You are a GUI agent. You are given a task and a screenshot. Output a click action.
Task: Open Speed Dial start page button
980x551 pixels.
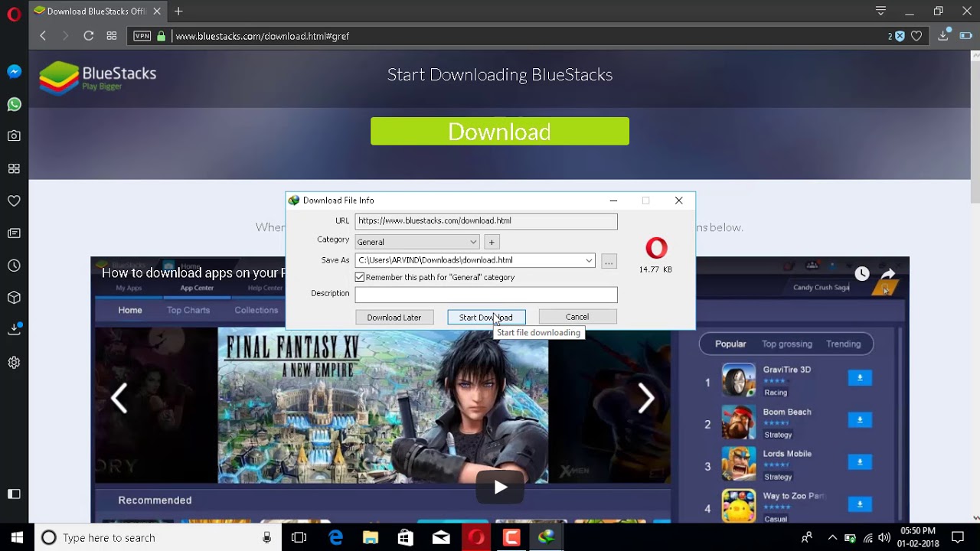(112, 36)
